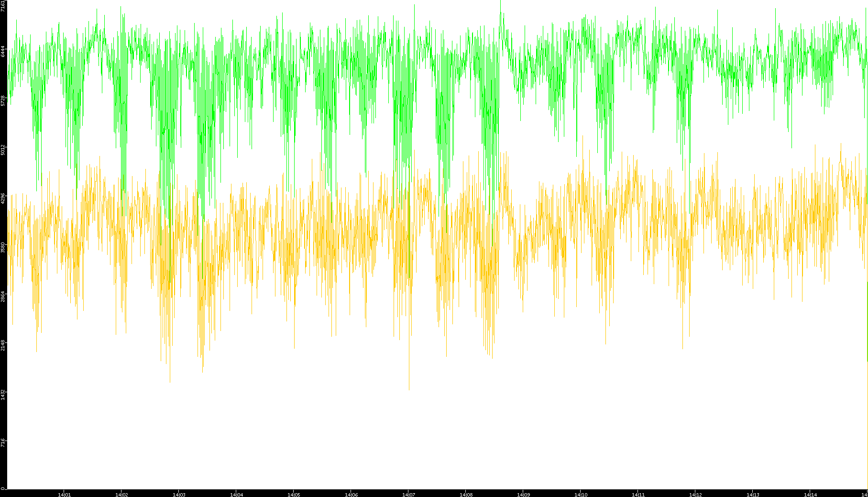Viewport: 868px width, 497px height.
Task: Click the 14:05 label on the x-axis
Action: (x=294, y=494)
